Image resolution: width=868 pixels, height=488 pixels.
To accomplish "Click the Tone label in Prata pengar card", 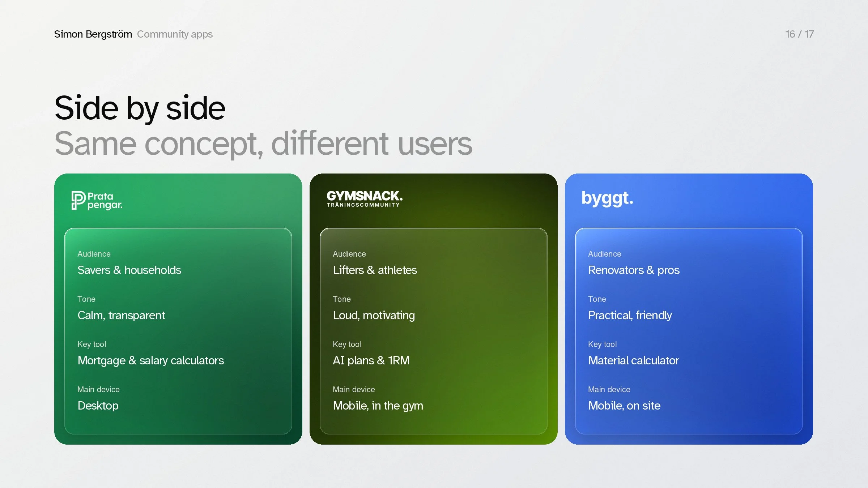I will click(86, 299).
